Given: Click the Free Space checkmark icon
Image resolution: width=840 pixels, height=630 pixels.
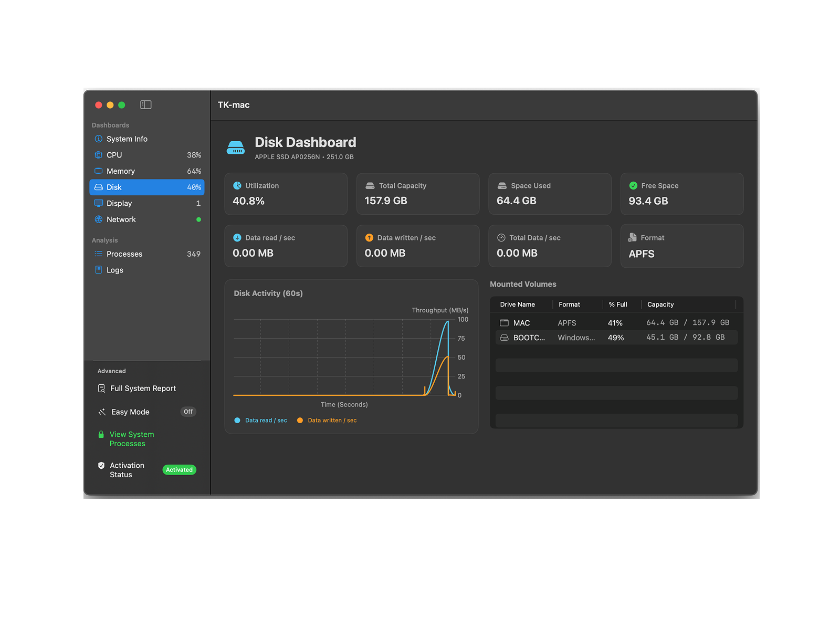Looking at the screenshot, I should pyautogui.click(x=633, y=186).
